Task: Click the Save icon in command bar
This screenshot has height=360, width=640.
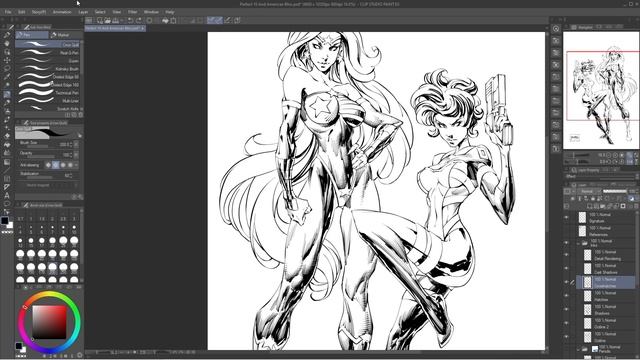Action: (116, 20)
